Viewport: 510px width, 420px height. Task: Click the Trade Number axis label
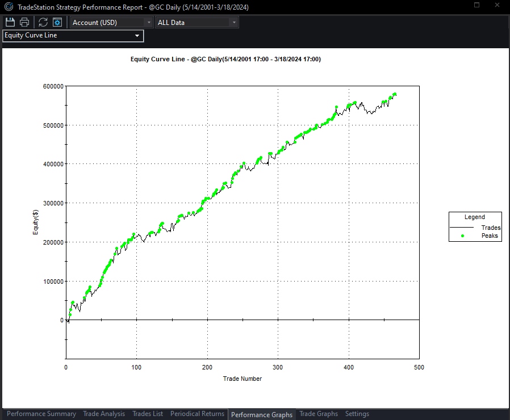tap(243, 379)
